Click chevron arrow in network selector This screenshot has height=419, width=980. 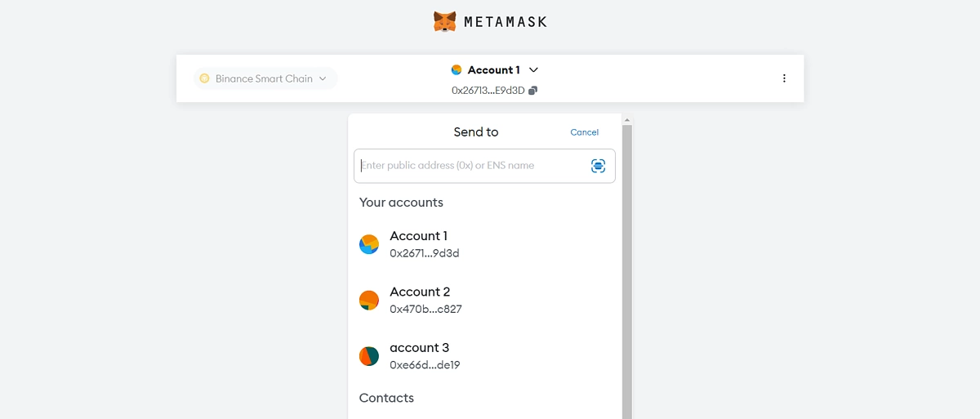coord(323,78)
